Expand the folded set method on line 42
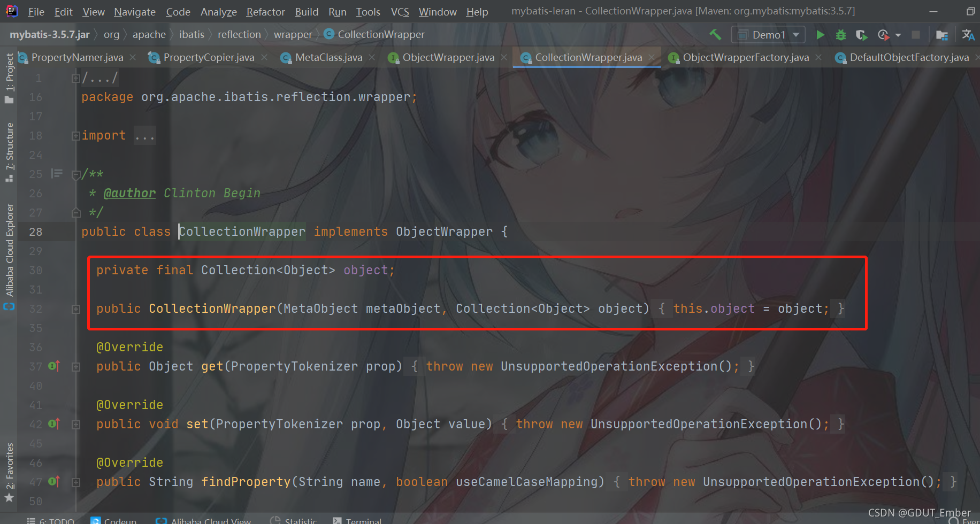The width and height of the screenshot is (980, 524). coord(75,425)
